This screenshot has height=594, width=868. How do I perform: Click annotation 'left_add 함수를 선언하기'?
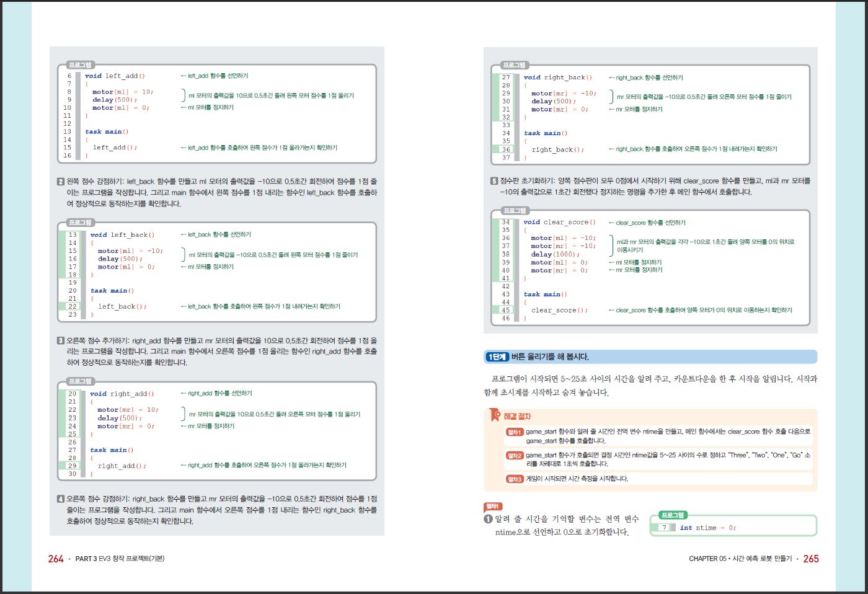pyautogui.click(x=218, y=76)
